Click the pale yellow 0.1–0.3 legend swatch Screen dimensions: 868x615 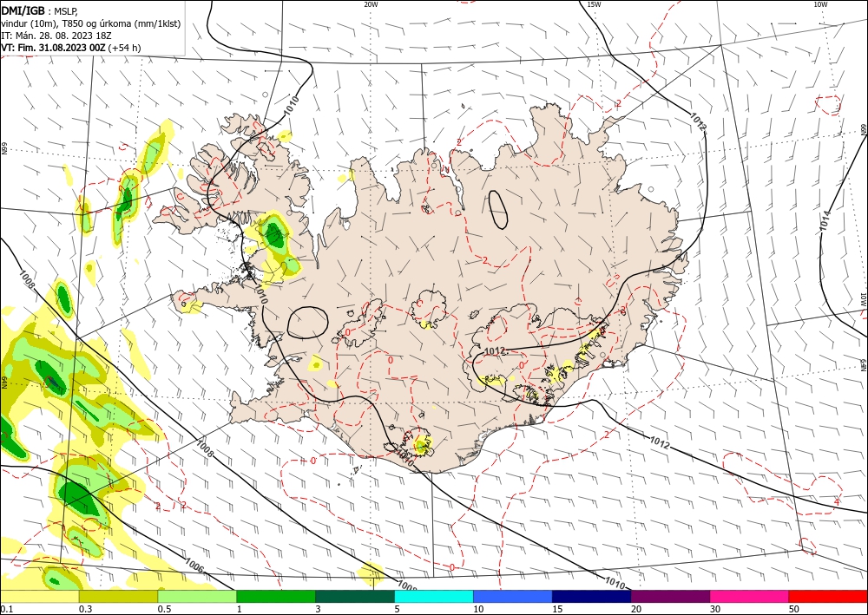coord(39,596)
